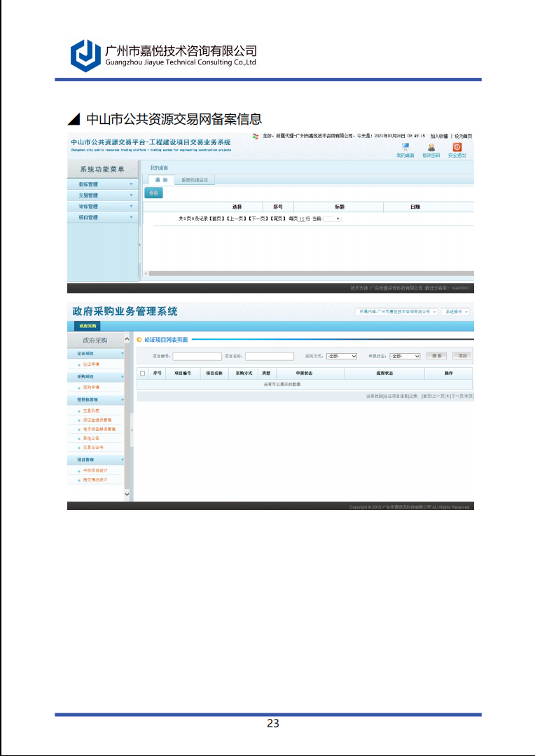Screen dimensions: 535x756
Task: Open 论证申请 in the sidebar
Action: (91, 364)
